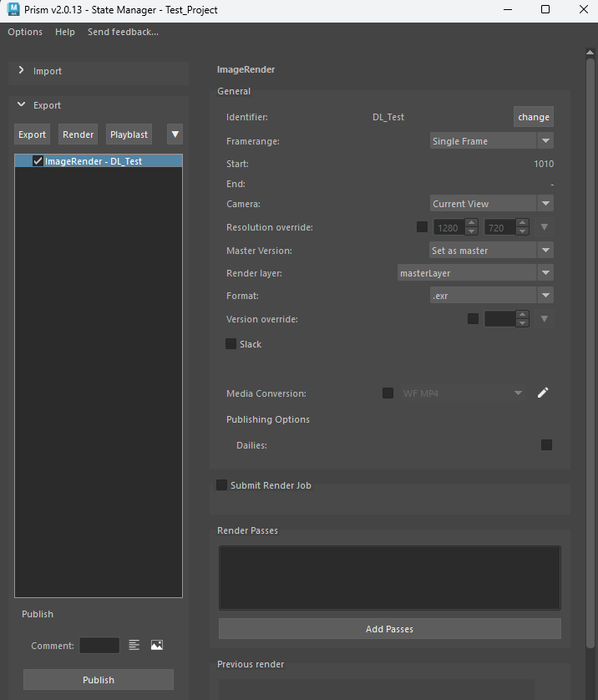
Task: Click the resolution height 720 field
Action: pos(500,227)
